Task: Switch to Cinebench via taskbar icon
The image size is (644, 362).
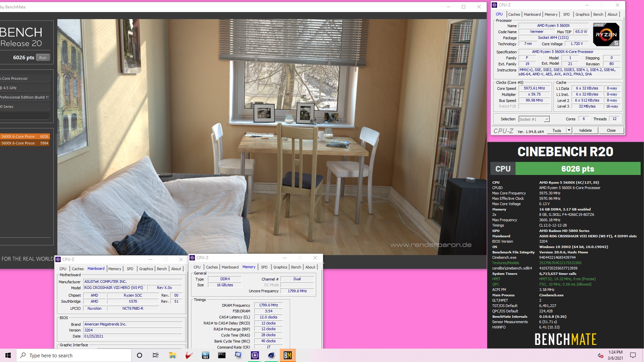Action: point(271,355)
